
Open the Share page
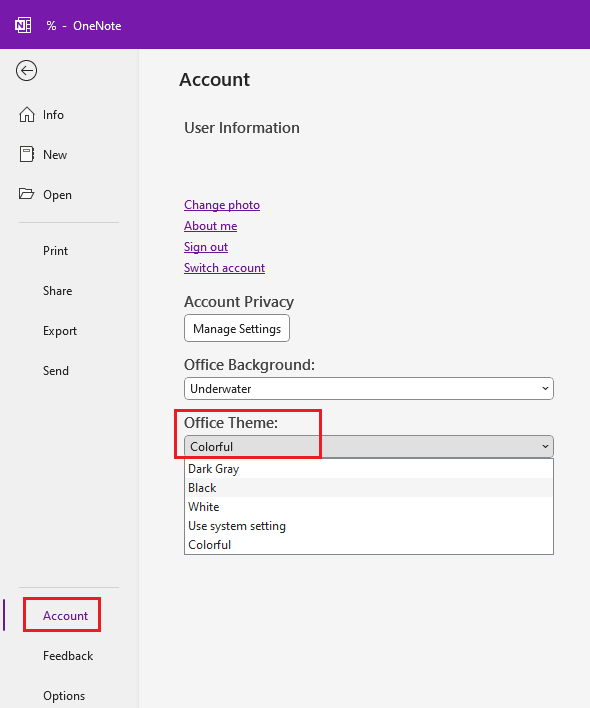pos(57,291)
